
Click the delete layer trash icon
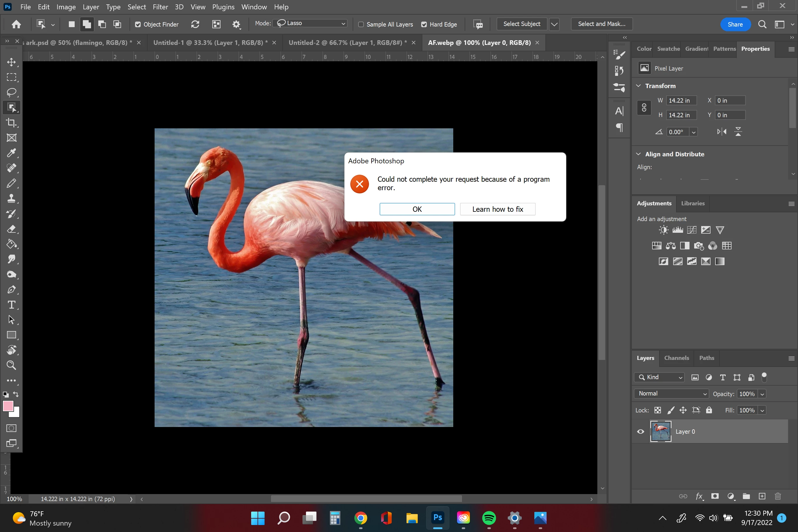click(778, 496)
